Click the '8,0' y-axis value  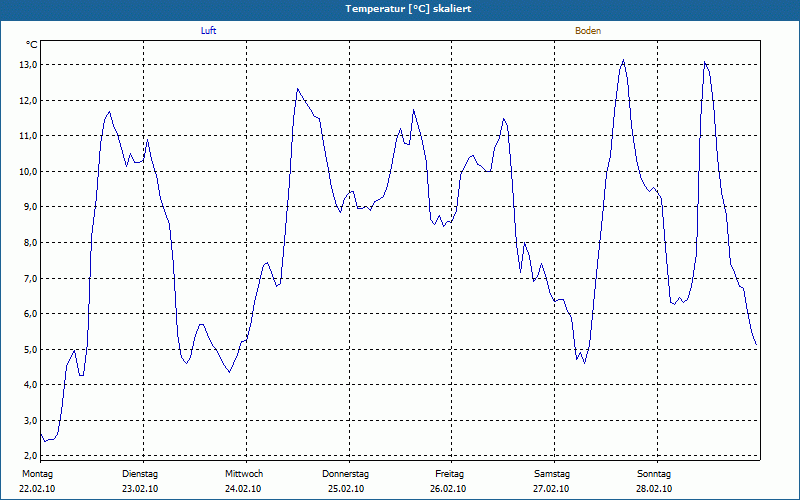[30, 242]
